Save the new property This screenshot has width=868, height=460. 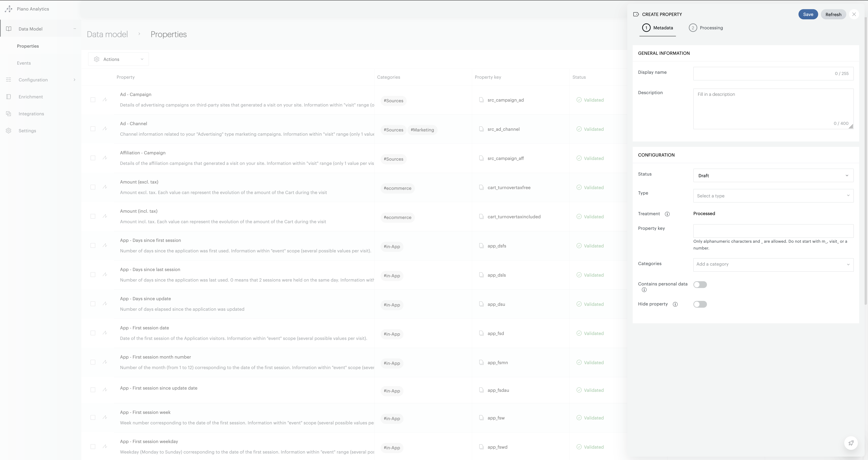pos(808,14)
